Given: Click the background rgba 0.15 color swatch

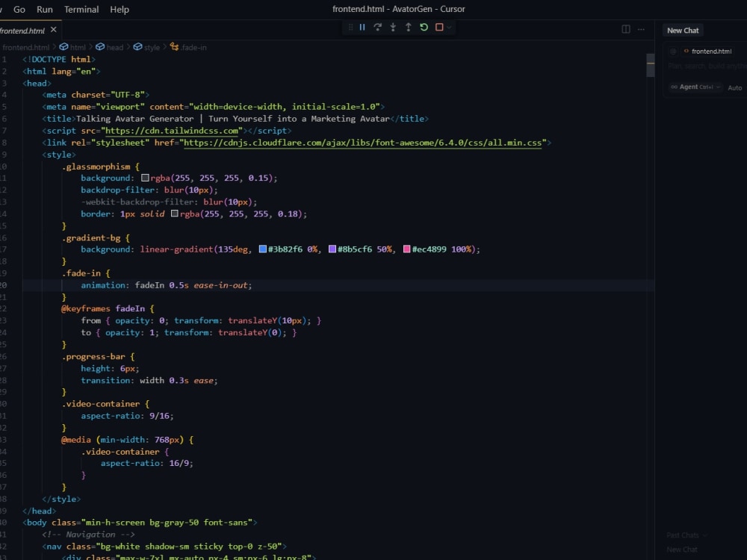Looking at the screenshot, I should click(145, 178).
